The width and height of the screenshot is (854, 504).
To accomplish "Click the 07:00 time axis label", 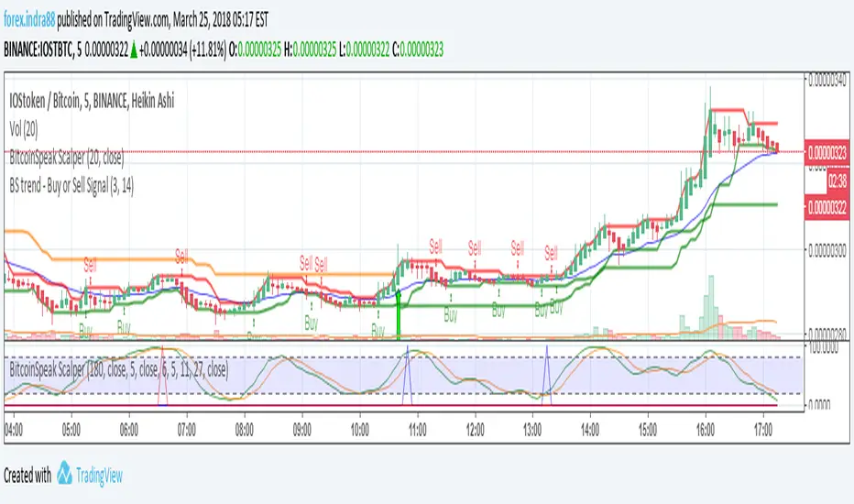I will click(x=187, y=430).
